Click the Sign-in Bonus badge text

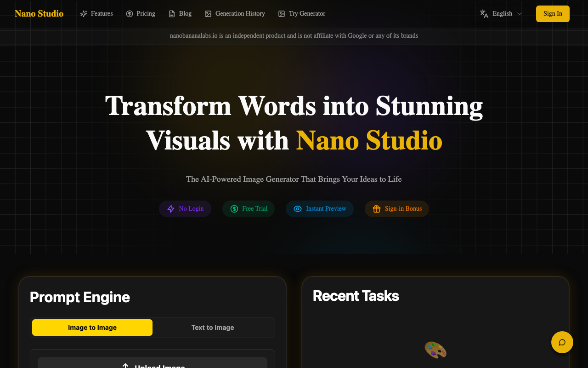click(x=403, y=209)
